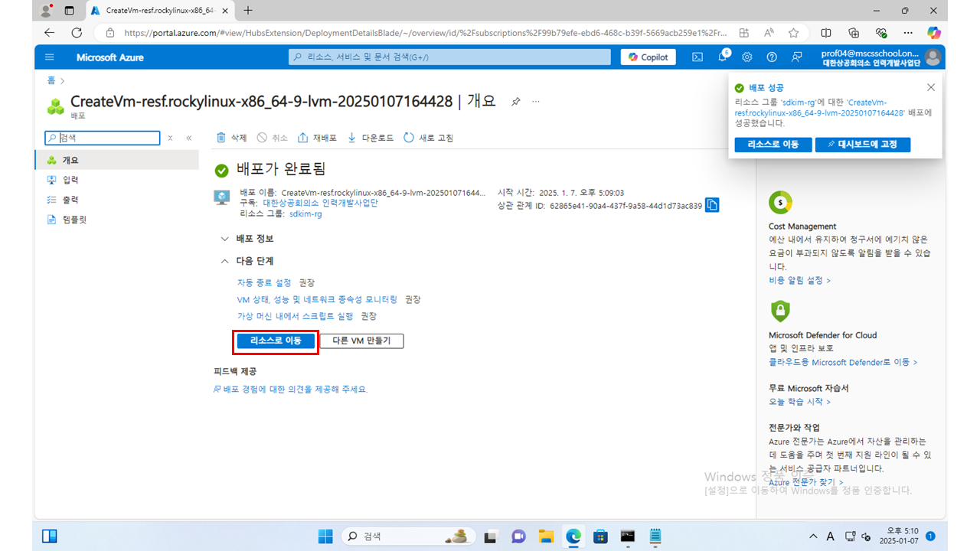Open the 자동 종료 설정 link
This screenshot has width=980, height=551.
coord(264,283)
